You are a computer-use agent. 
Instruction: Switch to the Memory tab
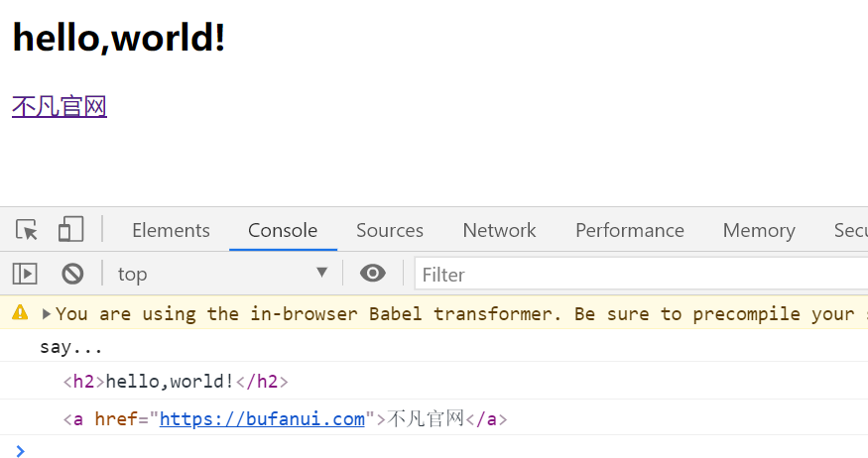tap(759, 230)
